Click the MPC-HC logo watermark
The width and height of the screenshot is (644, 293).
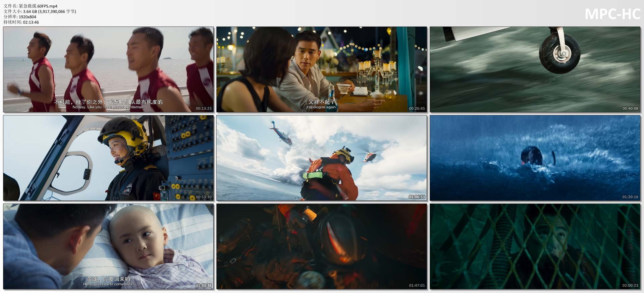click(612, 14)
